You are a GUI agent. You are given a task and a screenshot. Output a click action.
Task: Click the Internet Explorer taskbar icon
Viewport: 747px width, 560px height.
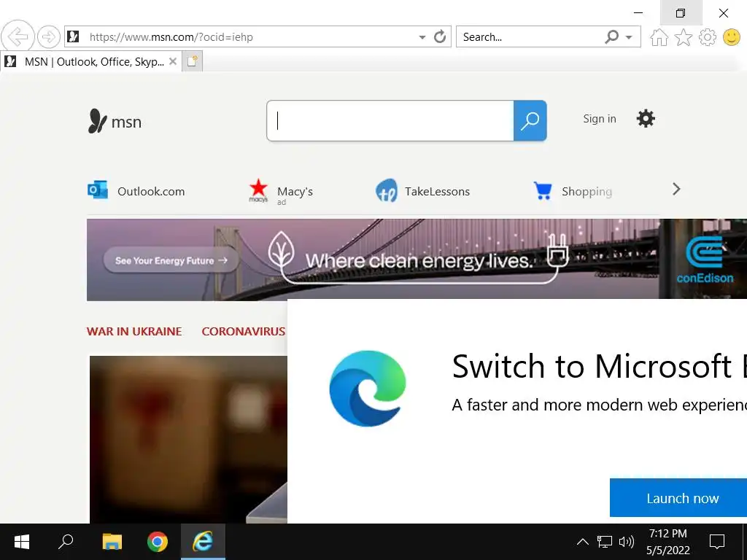(203, 542)
